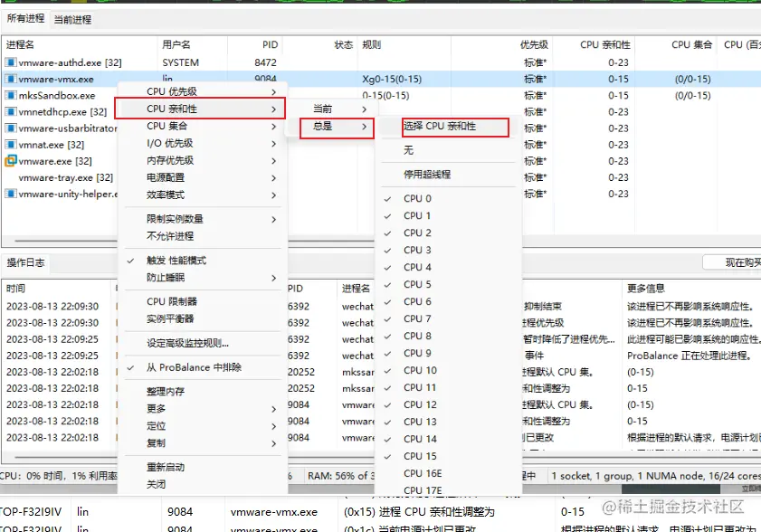Click the vmware.exe orange application icon
This screenshot has height=532, width=761.
click(11, 161)
